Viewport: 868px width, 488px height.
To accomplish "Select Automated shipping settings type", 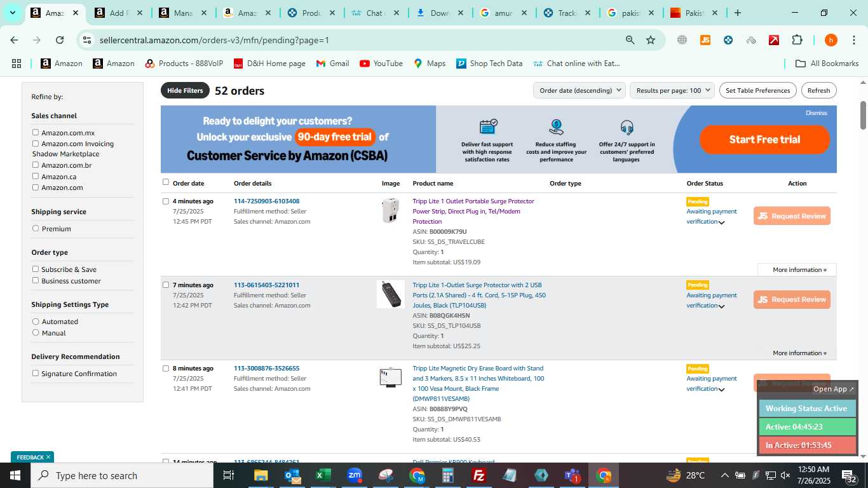I will pyautogui.click(x=36, y=322).
